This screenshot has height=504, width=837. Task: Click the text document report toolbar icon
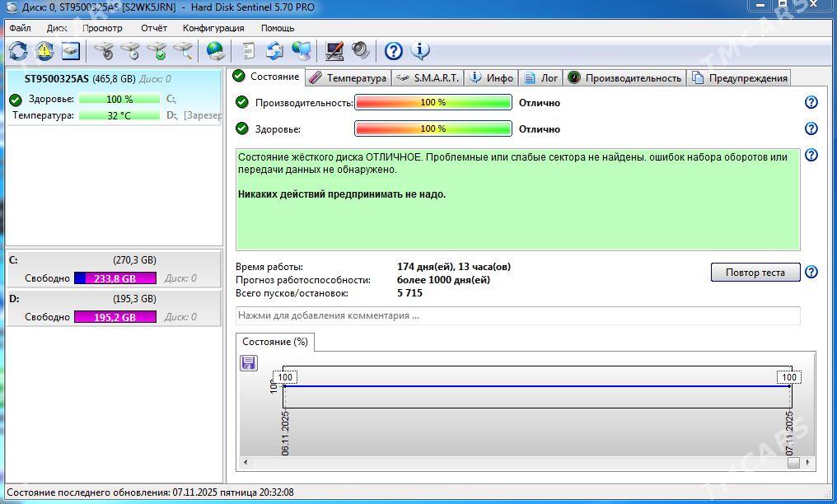click(x=248, y=51)
